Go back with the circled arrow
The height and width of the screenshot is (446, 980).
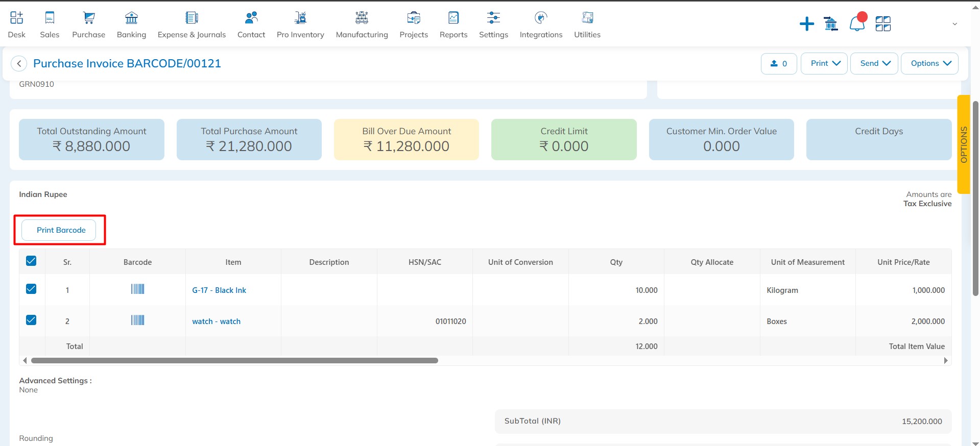tap(19, 64)
